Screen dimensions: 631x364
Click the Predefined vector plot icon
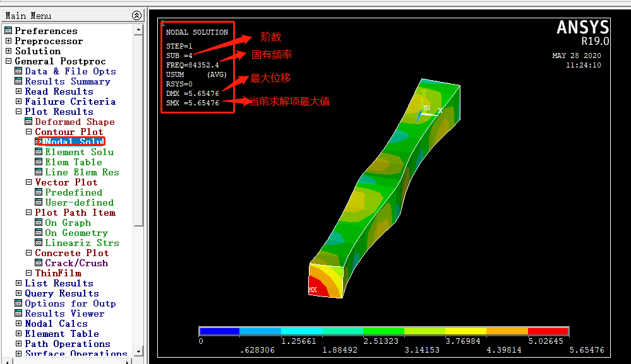[39, 192]
